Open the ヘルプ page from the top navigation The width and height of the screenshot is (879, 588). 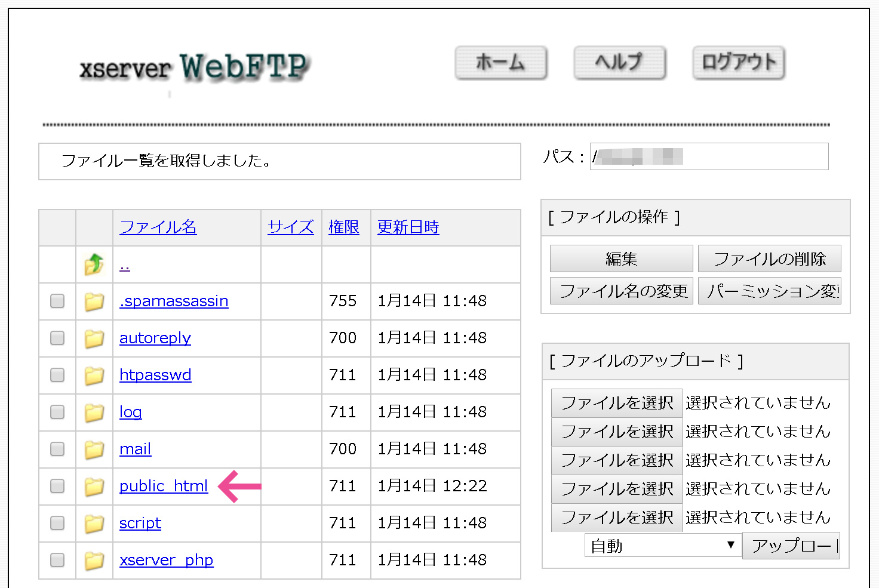coord(619,63)
